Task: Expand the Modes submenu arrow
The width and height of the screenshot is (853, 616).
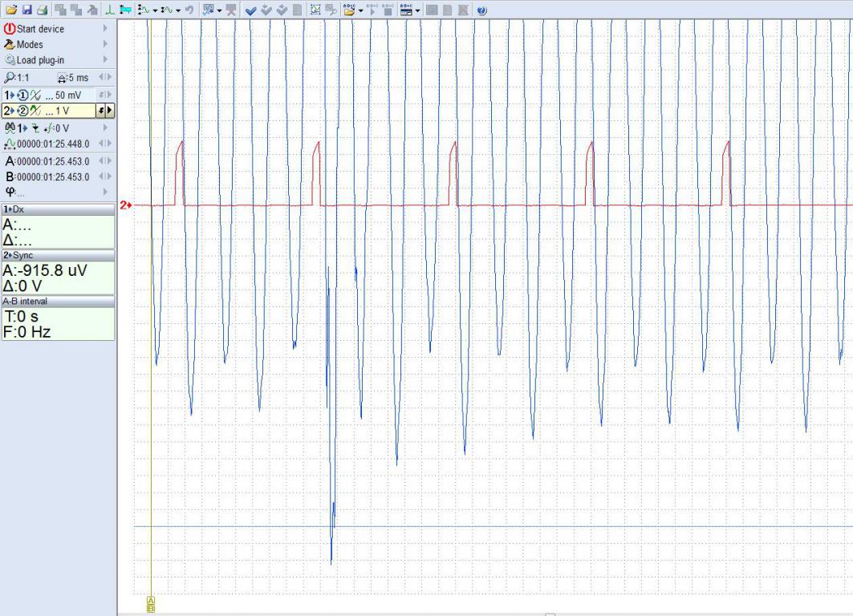Action: [105, 44]
